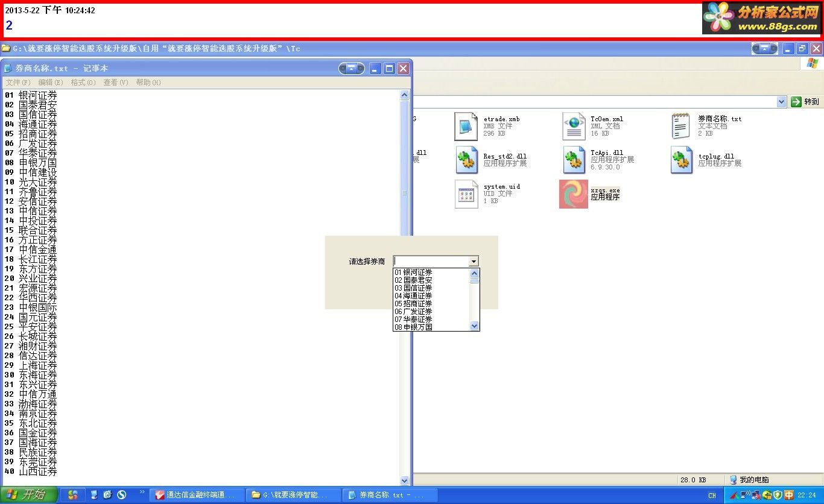Open the Explorer address bar dropdown arrow
The width and height of the screenshot is (824, 504).
click(x=782, y=102)
